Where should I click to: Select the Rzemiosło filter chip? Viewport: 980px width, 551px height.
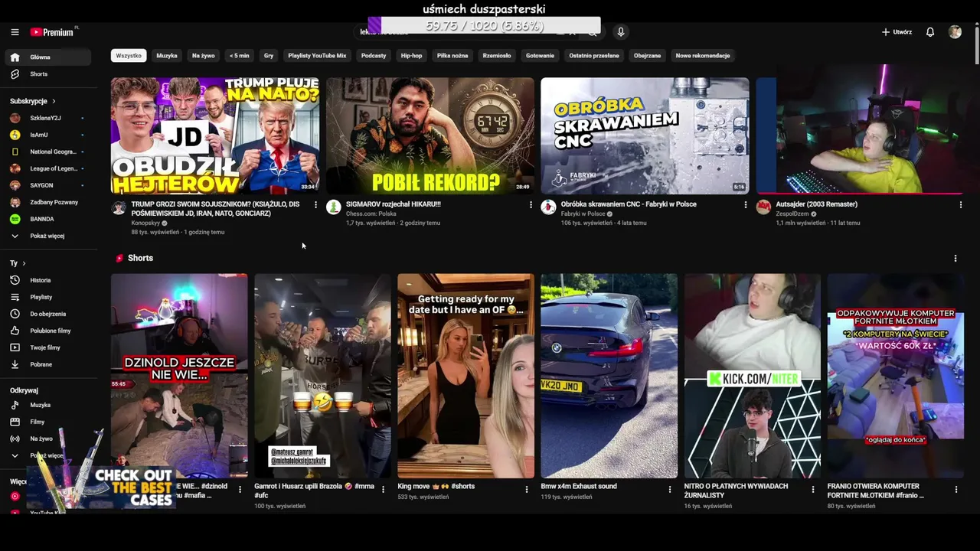pos(497,56)
